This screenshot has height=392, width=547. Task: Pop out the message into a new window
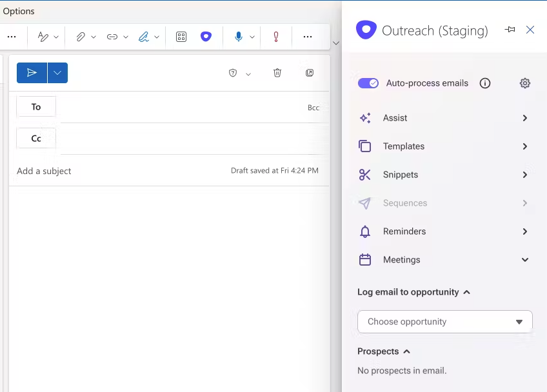[x=310, y=73]
